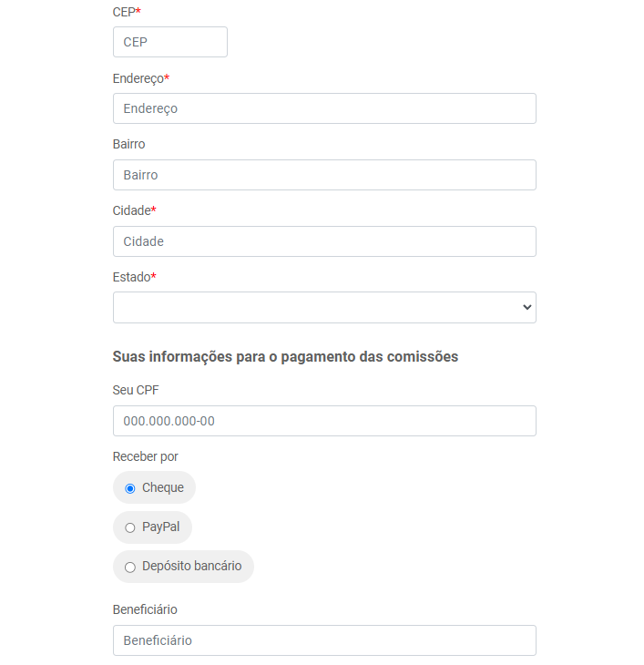The height and width of the screenshot is (665, 644).
Task: Click the Estado dropdown chevron arrow
Action: click(527, 307)
